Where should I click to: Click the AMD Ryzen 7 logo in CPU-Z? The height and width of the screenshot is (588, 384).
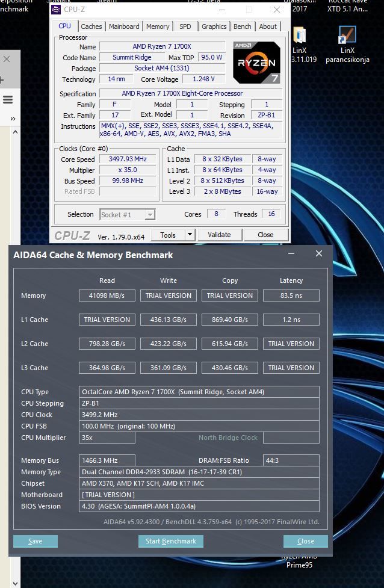pyautogui.click(x=256, y=62)
